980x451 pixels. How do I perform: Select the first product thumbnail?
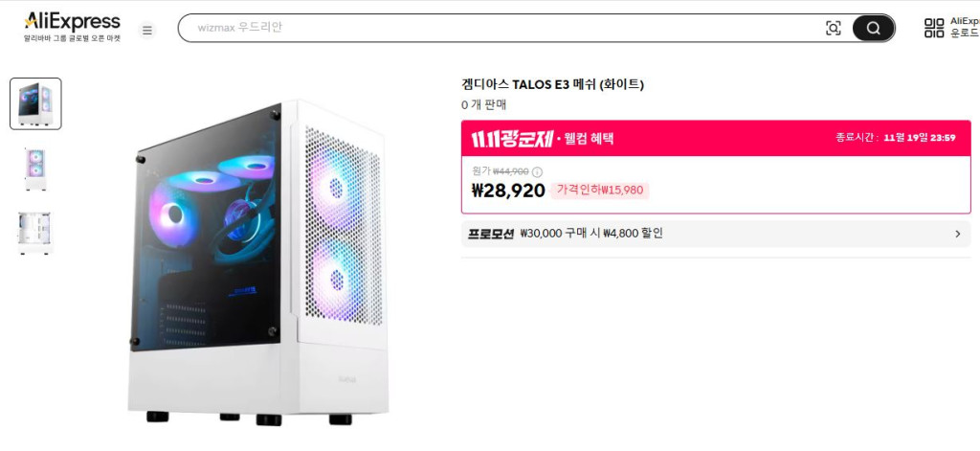pyautogui.click(x=35, y=103)
